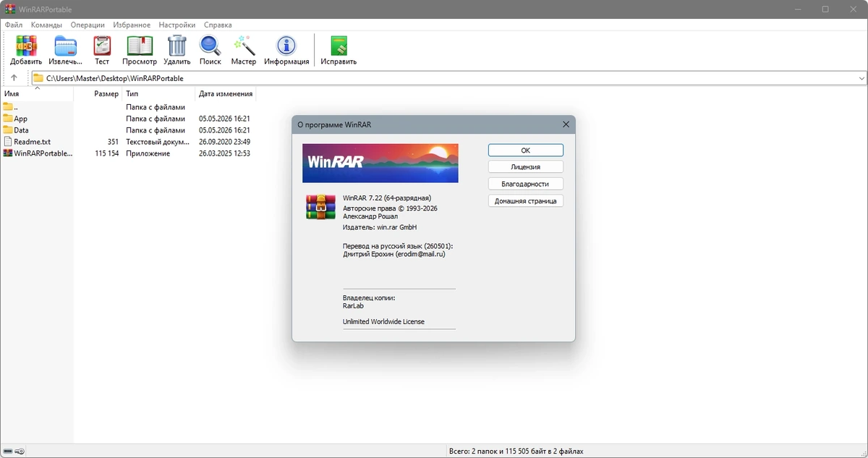The height and width of the screenshot is (458, 868).
Task: Click size value 351
Action: 113,142
